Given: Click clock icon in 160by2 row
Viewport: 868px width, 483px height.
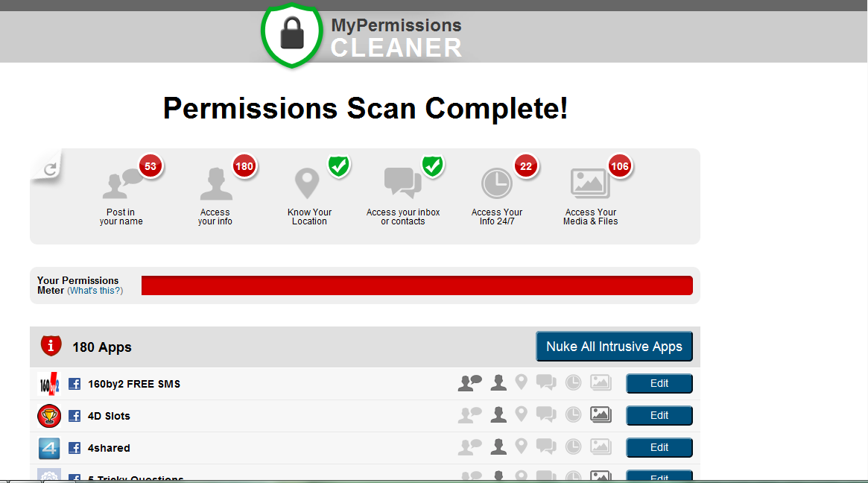Looking at the screenshot, I should pyautogui.click(x=573, y=382).
